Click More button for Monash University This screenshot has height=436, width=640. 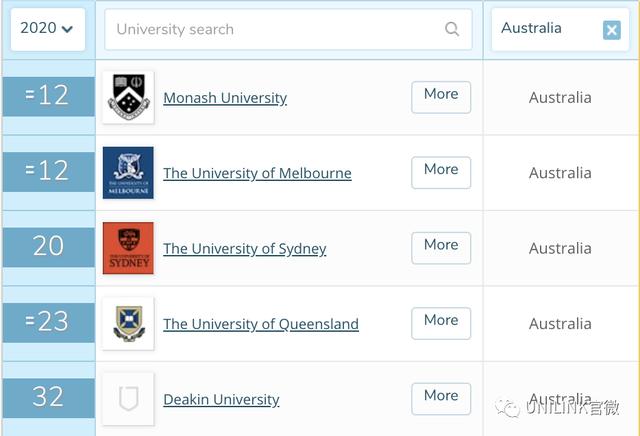click(441, 97)
